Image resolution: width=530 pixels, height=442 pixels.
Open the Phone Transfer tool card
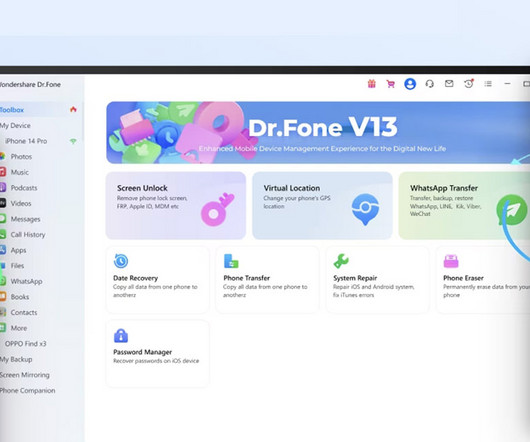coord(267,280)
